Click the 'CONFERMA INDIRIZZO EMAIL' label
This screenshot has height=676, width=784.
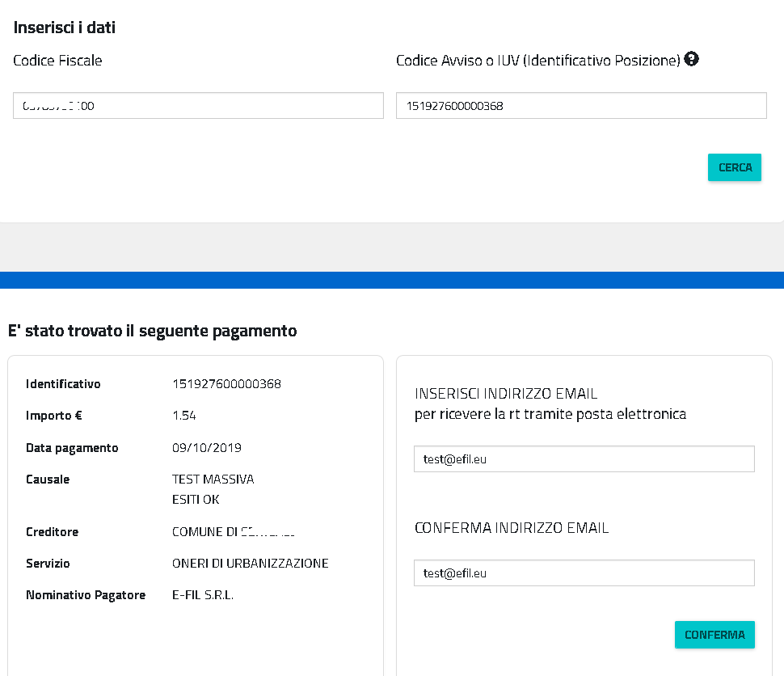point(512,528)
